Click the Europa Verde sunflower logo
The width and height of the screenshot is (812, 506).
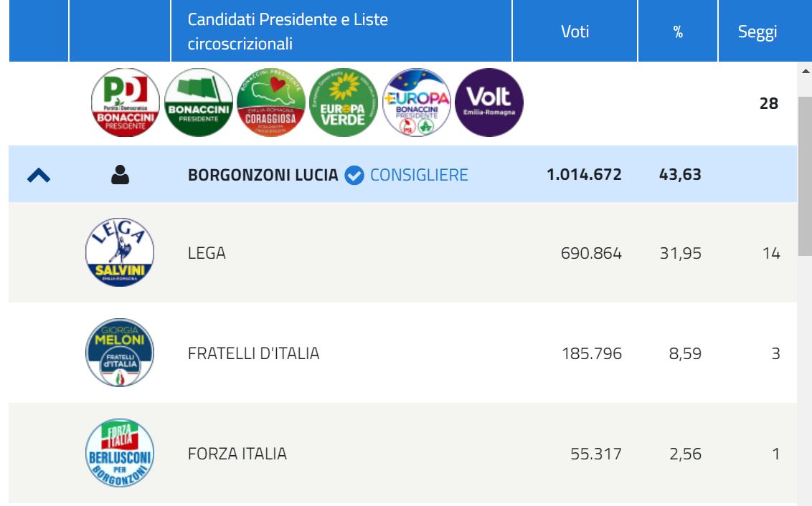[344, 102]
